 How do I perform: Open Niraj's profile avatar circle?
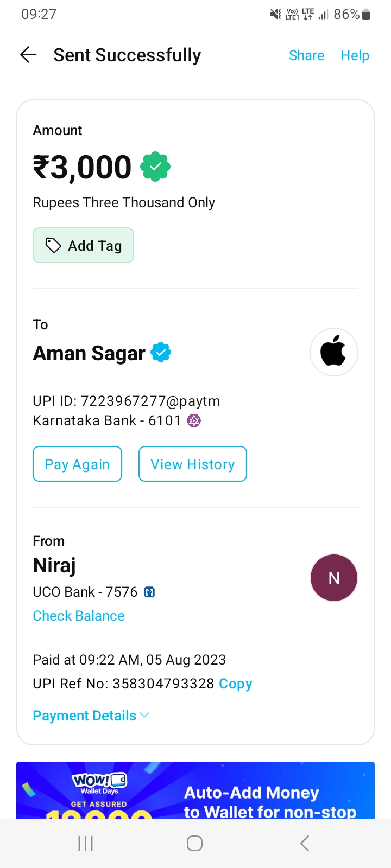(x=333, y=578)
